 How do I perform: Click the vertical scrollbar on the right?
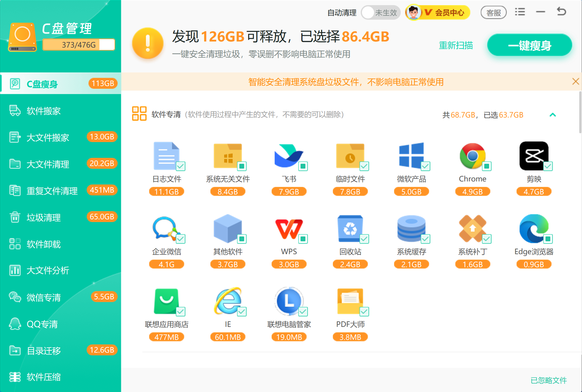point(580,112)
